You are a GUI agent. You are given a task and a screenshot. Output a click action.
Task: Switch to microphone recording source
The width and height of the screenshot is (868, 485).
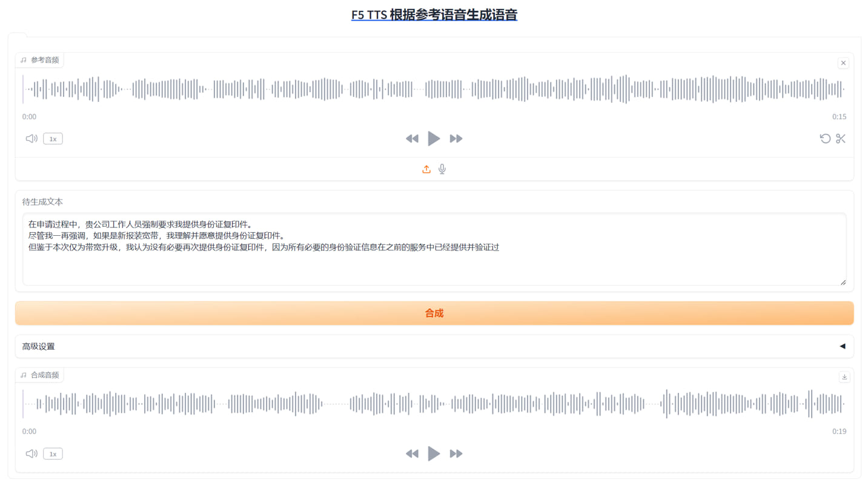click(442, 169)
